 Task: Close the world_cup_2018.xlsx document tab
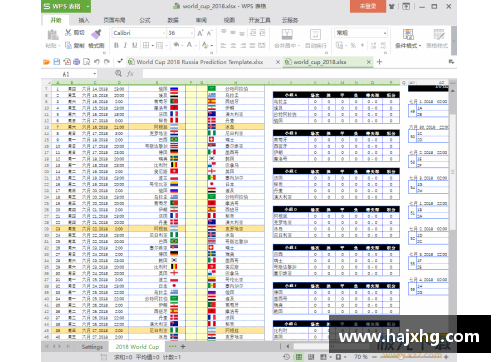point(369,62)
